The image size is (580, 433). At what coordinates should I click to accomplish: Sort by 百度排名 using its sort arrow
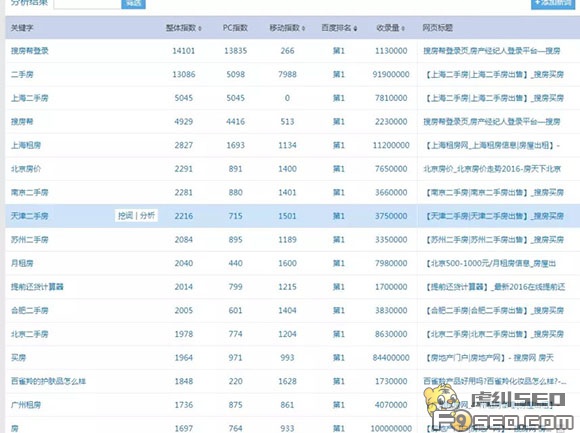click(355, 28)
